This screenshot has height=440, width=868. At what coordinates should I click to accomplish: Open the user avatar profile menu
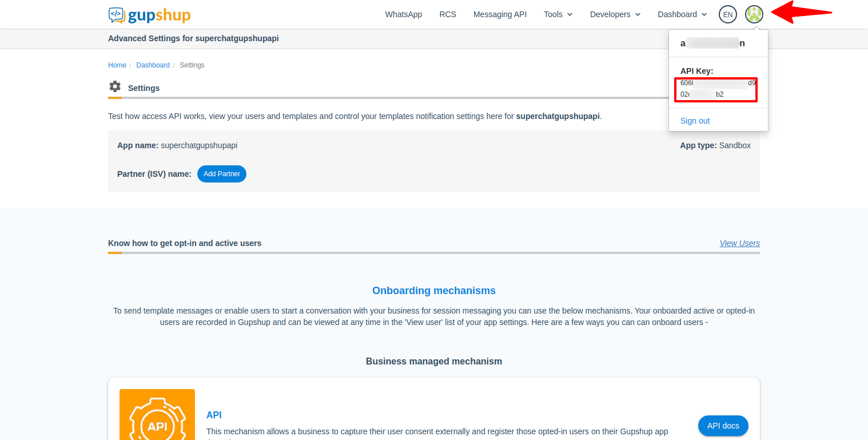click(754, 14)
